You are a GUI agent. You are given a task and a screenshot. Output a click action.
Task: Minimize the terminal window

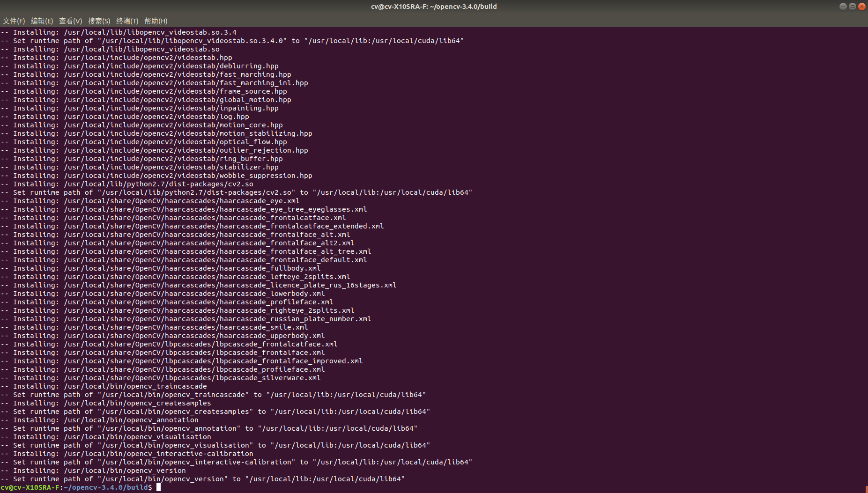tap(843, 6)
